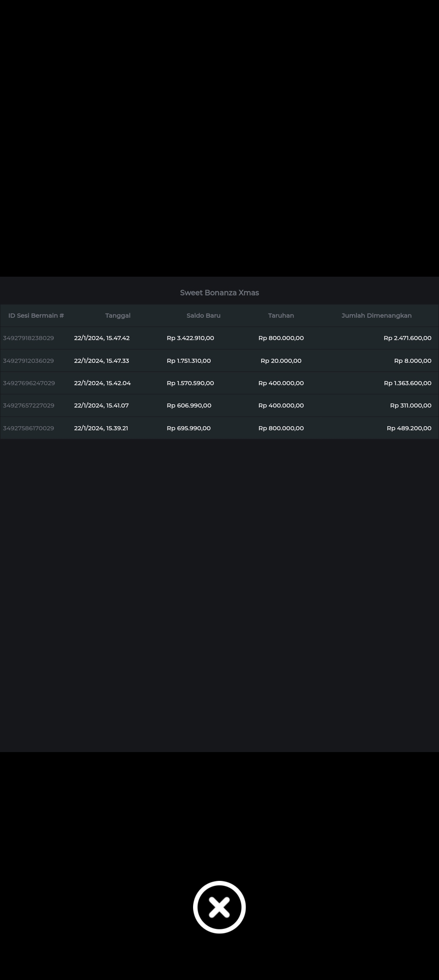Image resolution: width=439 pixels, height=980 pixels.
Task: Close the game history with the X icon
Action: click(219, 907)
